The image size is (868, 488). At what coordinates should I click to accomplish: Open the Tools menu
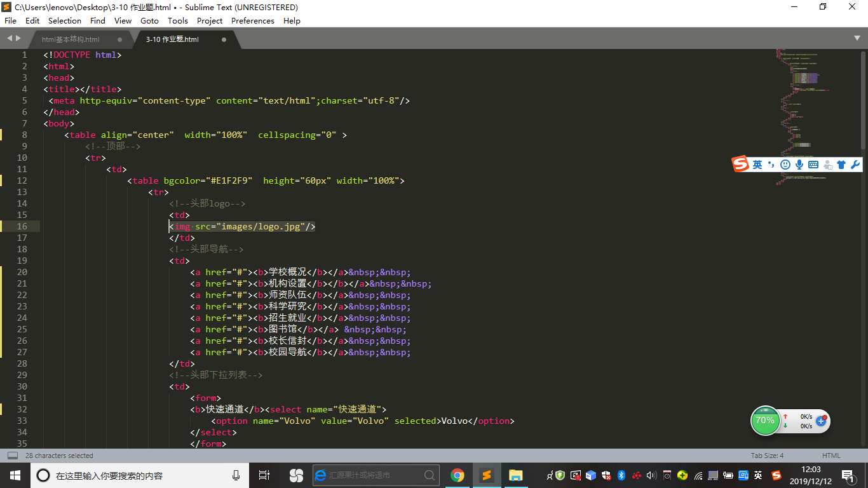[x=178, y=20]
